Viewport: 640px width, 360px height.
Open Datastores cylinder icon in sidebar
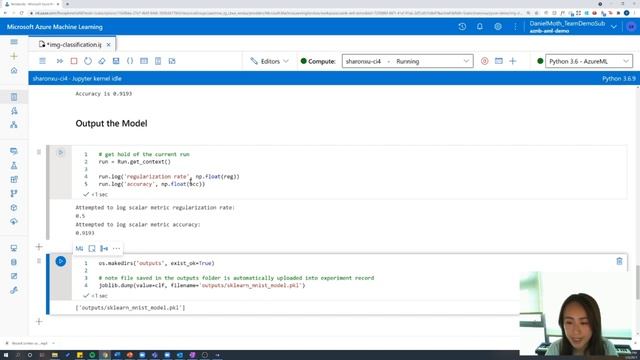tap(14, 262)
